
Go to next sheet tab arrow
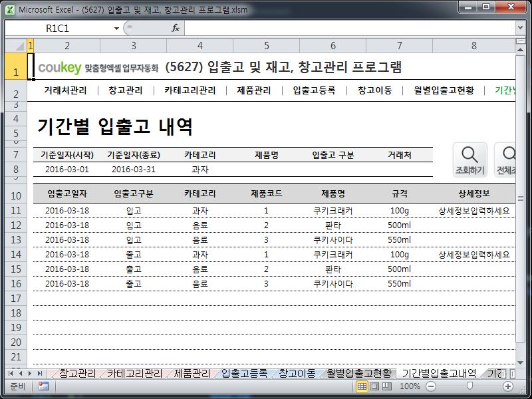(x=30, y=374)
